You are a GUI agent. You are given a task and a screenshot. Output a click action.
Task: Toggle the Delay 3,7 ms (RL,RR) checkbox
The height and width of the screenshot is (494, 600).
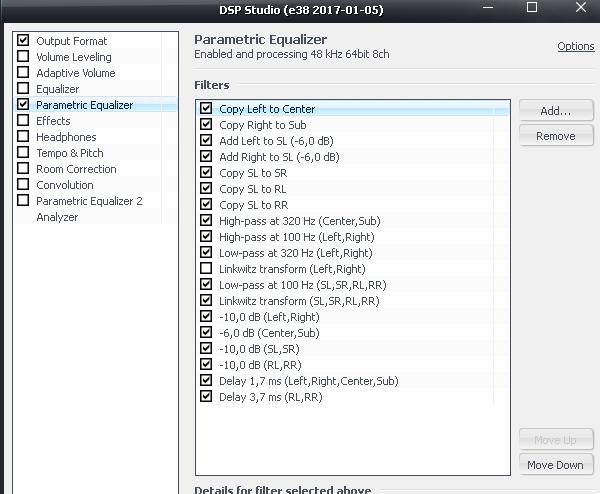[x=206, y=397]
